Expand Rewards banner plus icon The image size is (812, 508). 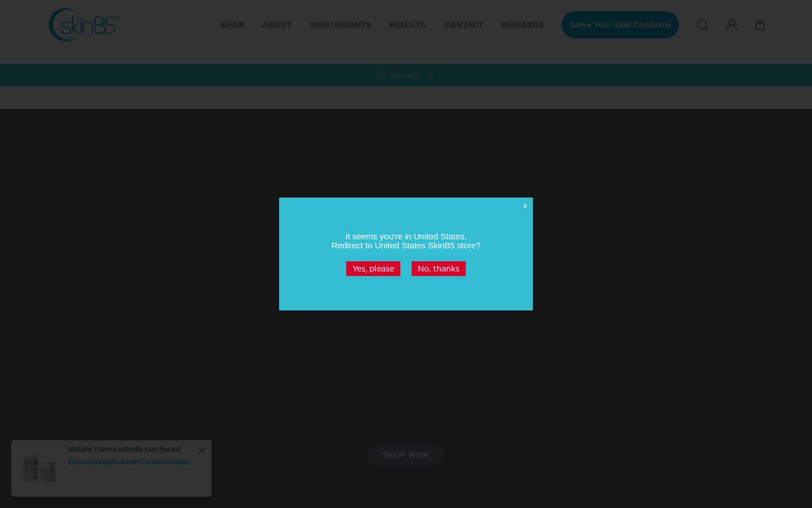pyautogui.click(x=430, y=75)
